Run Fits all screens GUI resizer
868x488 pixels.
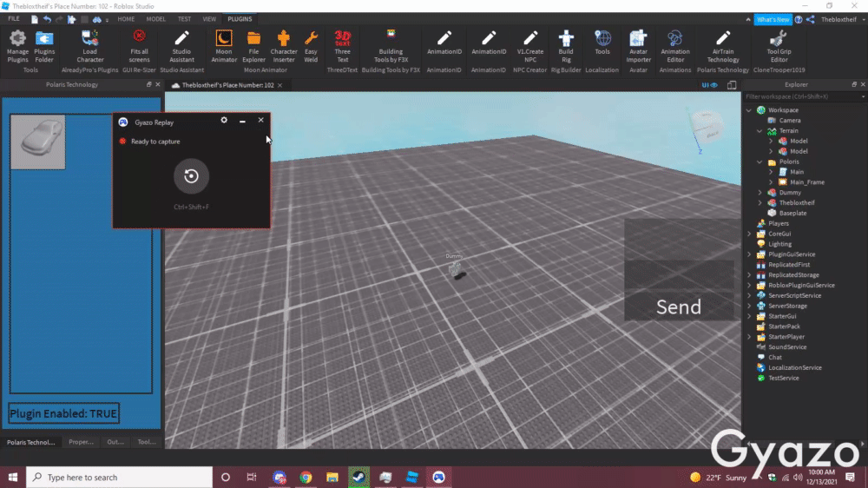pyautogui.click(x=139, y=47)
